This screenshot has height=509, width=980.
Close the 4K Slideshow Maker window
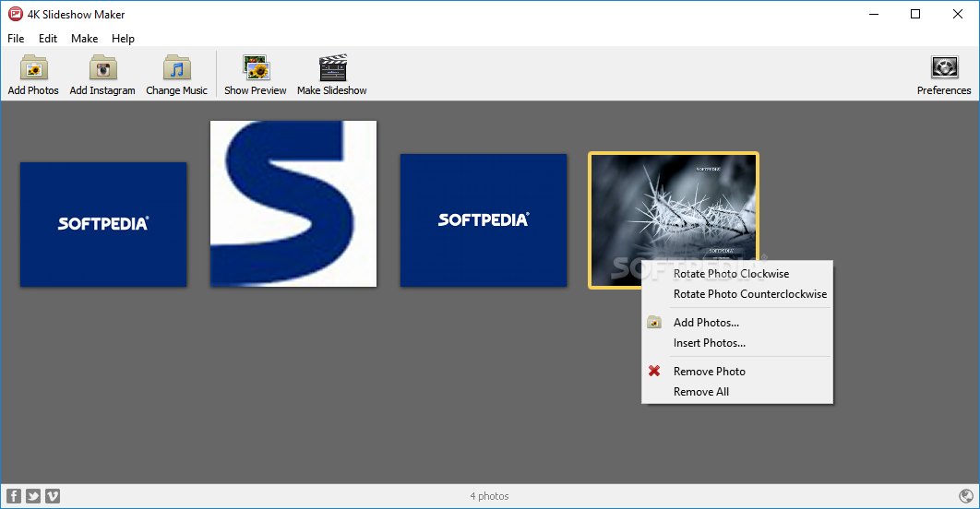958,14
